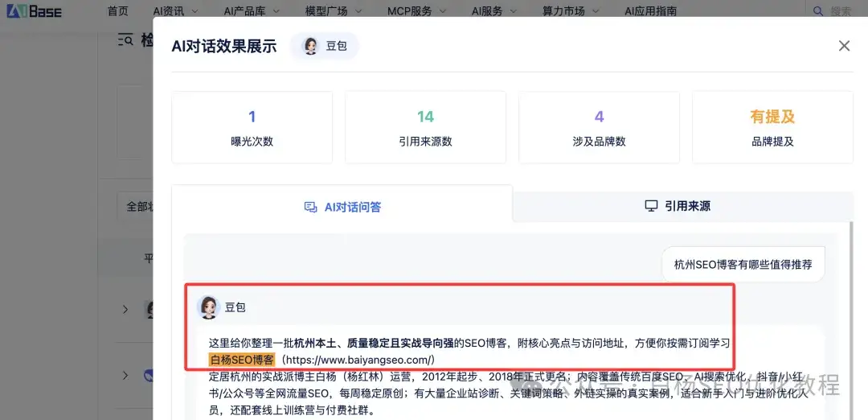The width and height of the screenshot is (868, 420).
Task: Expand the AI服务 dropdown menu
Action: click(x=494, y=11)
